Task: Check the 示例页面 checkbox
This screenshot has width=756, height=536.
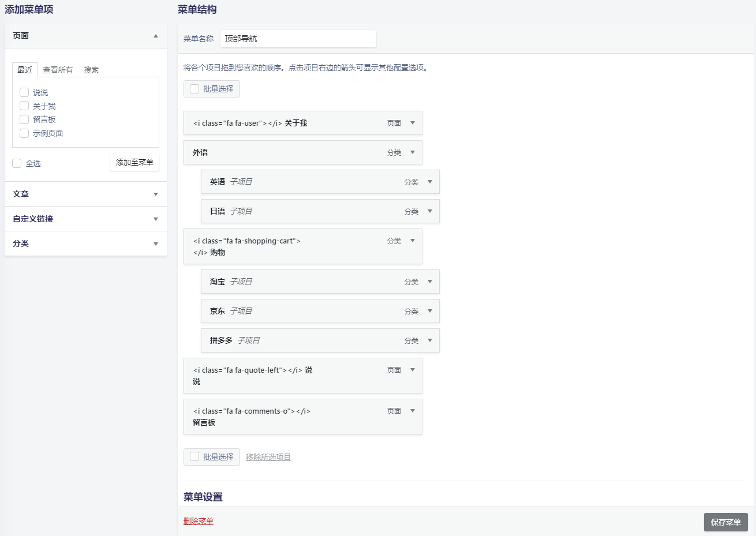Action: coord(24,133)
